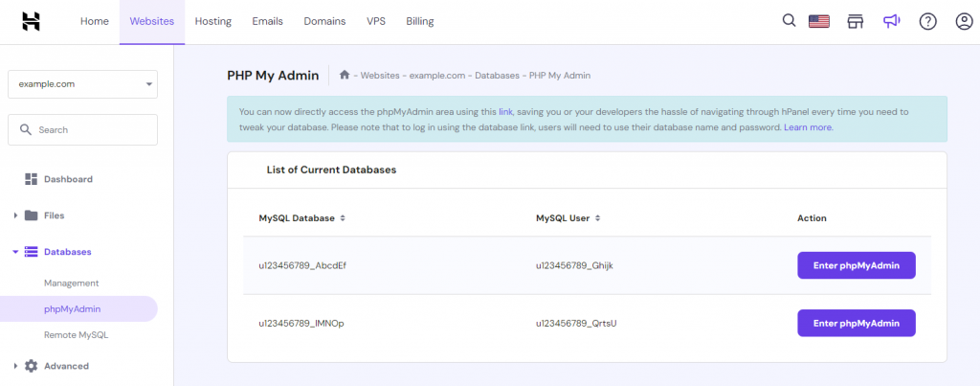
Task: Open the help question mark icon
Action: [x=927, y=22]
